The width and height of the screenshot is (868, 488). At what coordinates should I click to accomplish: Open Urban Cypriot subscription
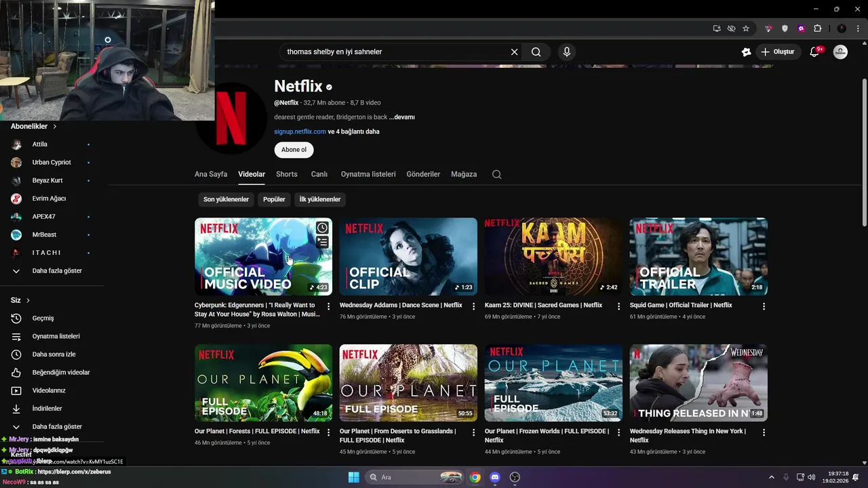52,162
